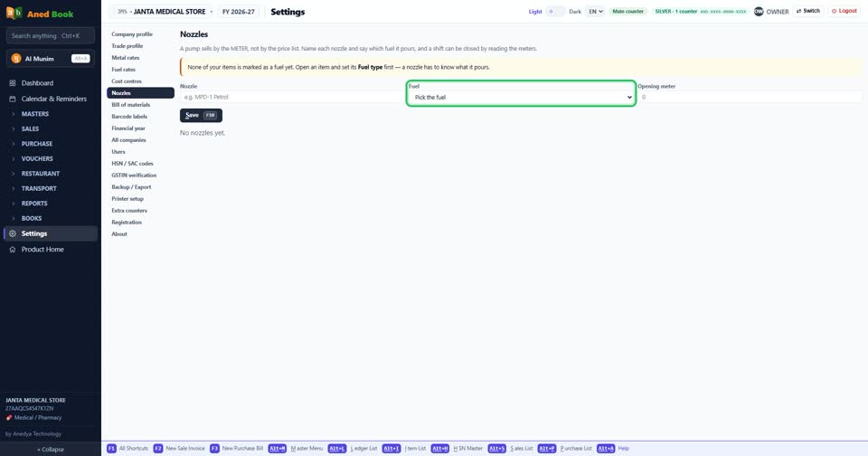Viewport: 868px width, 456px height.
Task: Open the Dashboard grid icon
Action: pyautogui.click(x=12, y=83)
